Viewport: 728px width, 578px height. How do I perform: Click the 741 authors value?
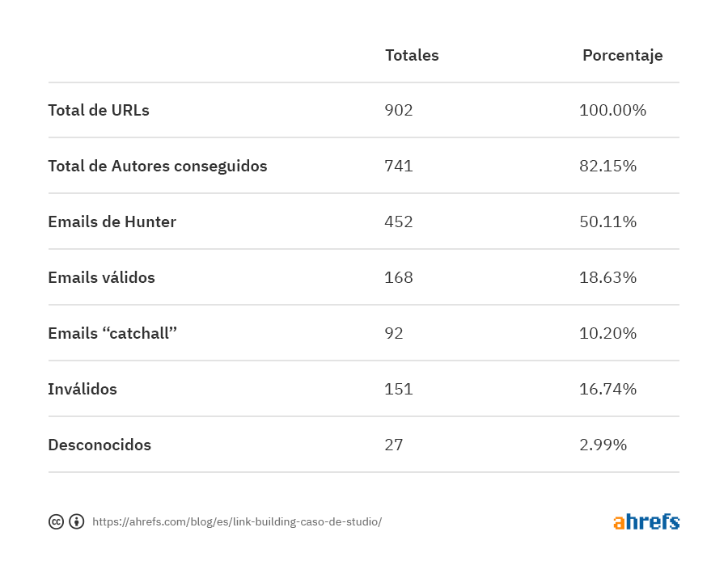pyautogui.click(x=399, y=166)
